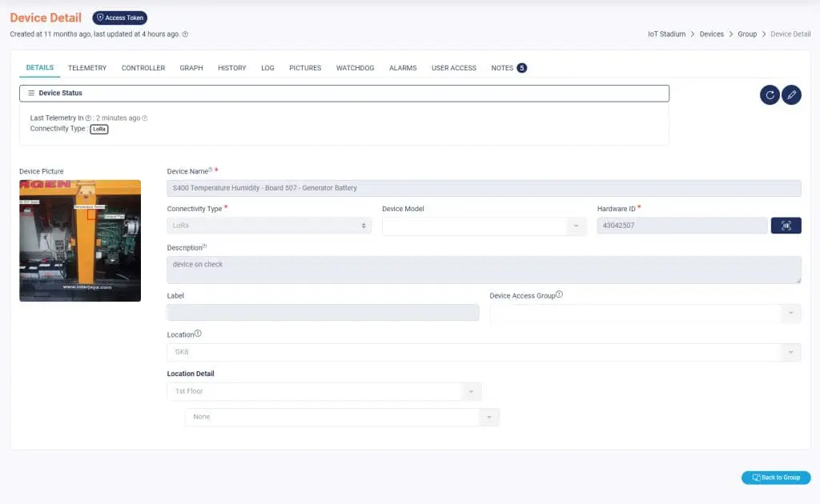Select the Alarms tab
The image size is (820, 504).
point(403,68)
